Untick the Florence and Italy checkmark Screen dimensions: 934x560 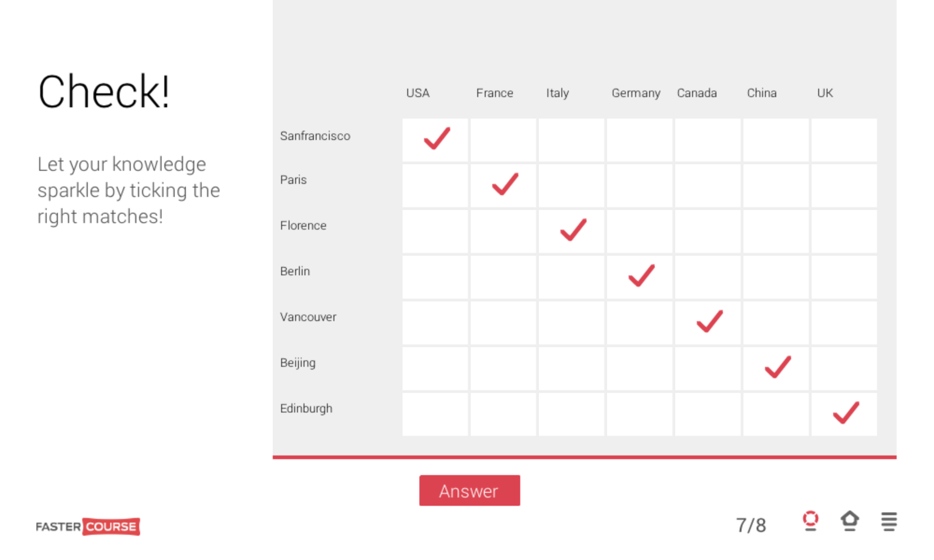pos(572,231)
